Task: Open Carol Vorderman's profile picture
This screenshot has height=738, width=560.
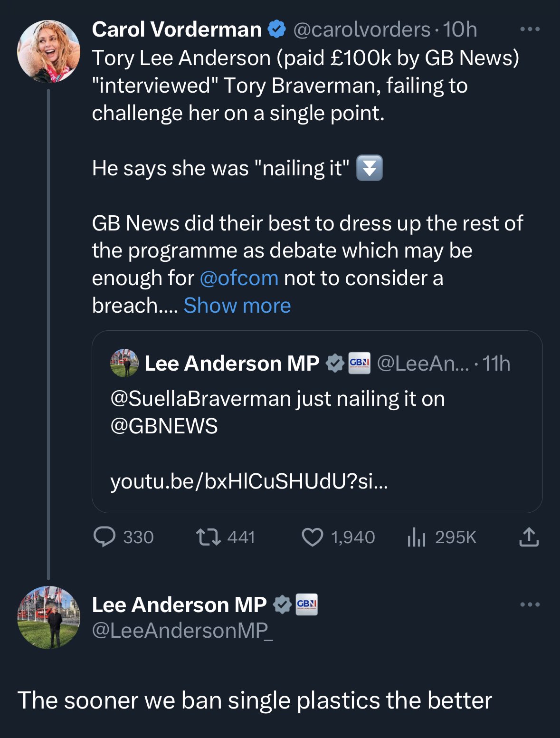Action: (48, 51)
